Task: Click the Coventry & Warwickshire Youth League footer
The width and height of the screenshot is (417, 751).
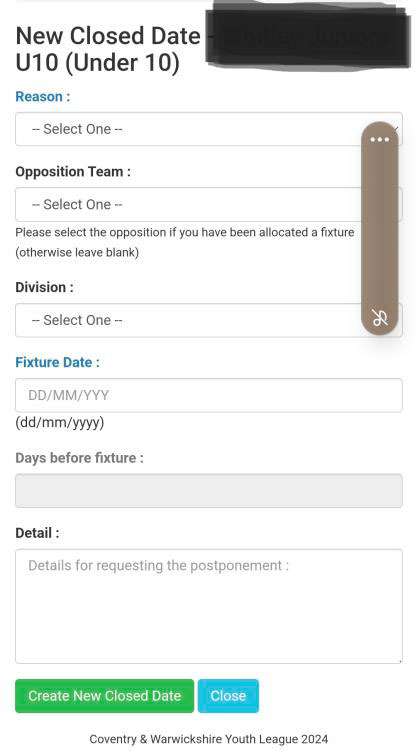Action: 209,739
